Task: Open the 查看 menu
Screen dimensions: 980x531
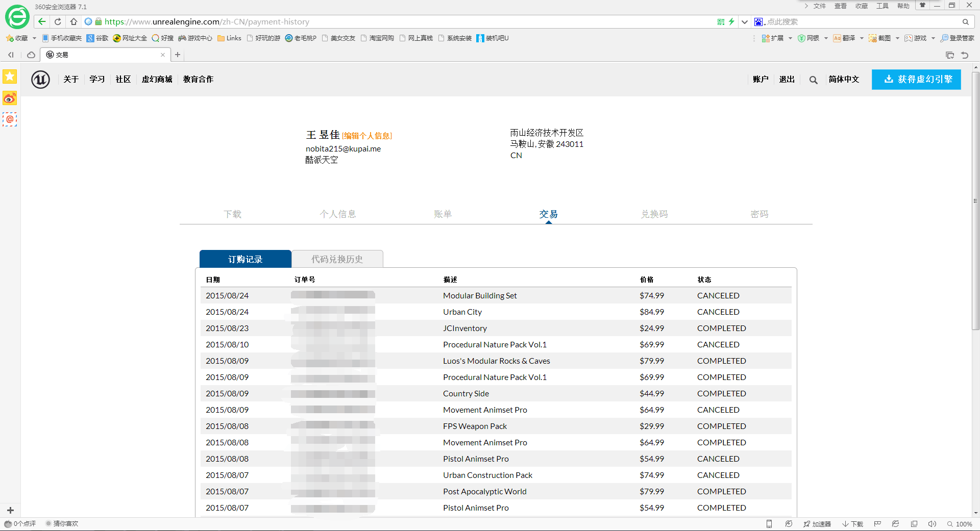Action: click(841, 6)
